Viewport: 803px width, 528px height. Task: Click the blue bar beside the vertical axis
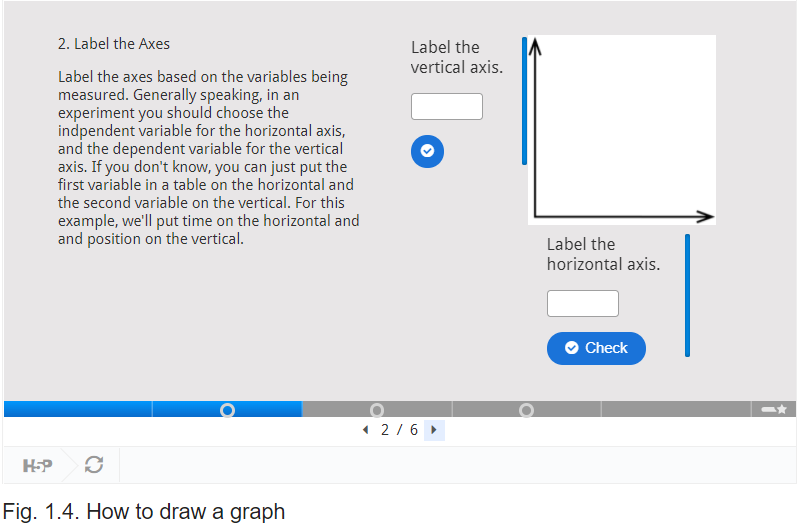[524, 101]
